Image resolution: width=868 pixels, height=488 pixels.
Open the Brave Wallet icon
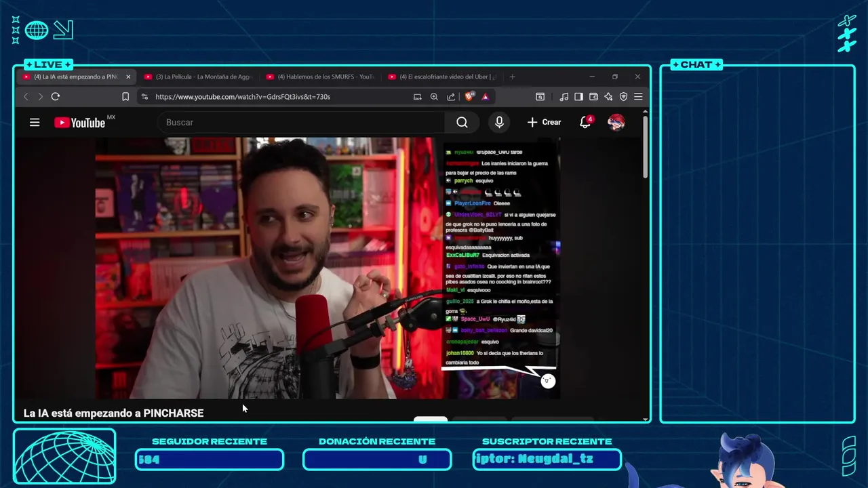point(593,97)
